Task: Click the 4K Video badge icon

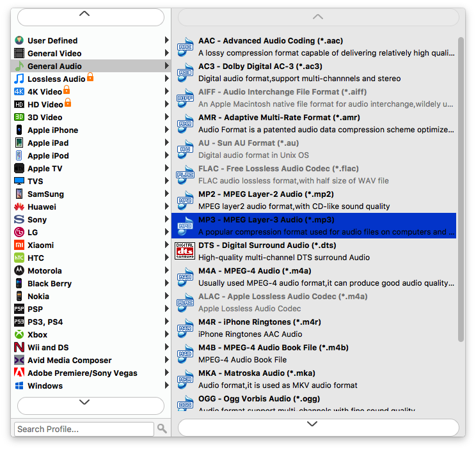Action: pyautogui.click(x=19, y=91)
